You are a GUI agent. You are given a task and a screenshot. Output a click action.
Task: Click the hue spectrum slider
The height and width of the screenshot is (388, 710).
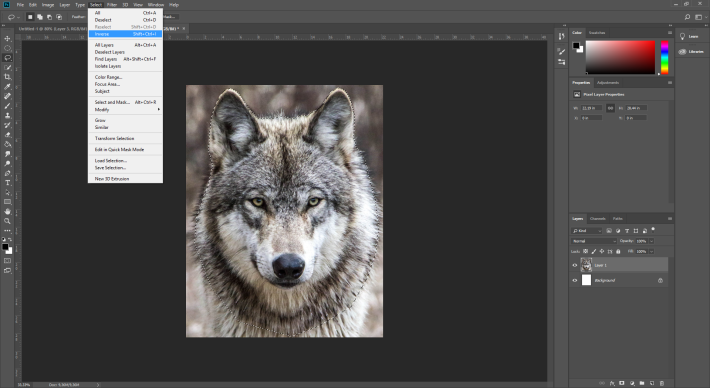click(x=664, y=57)
